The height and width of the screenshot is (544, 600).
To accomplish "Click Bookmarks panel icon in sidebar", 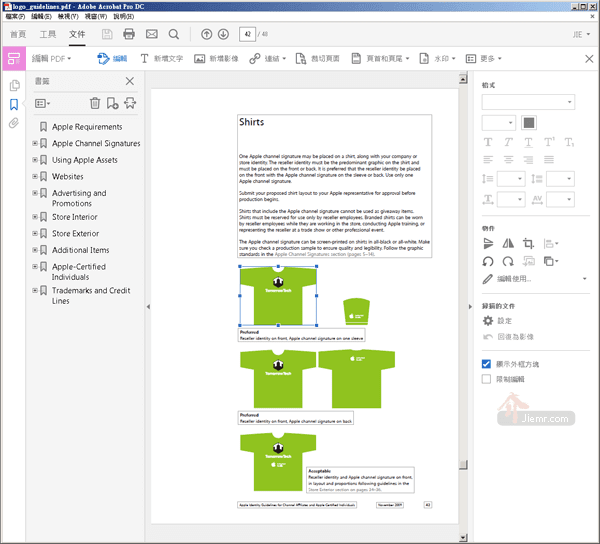I will coord(14,104).
